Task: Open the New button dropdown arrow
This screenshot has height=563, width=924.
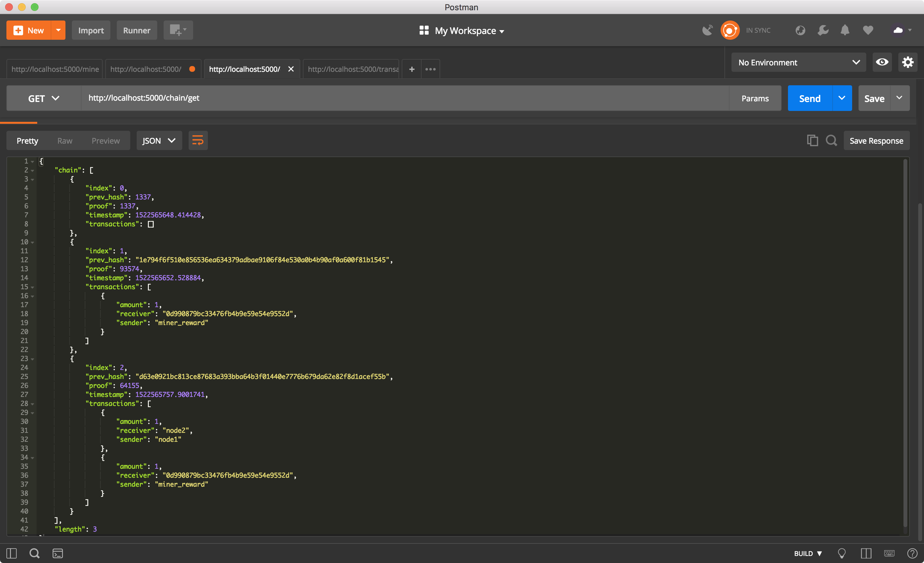Action: [58, 30]
